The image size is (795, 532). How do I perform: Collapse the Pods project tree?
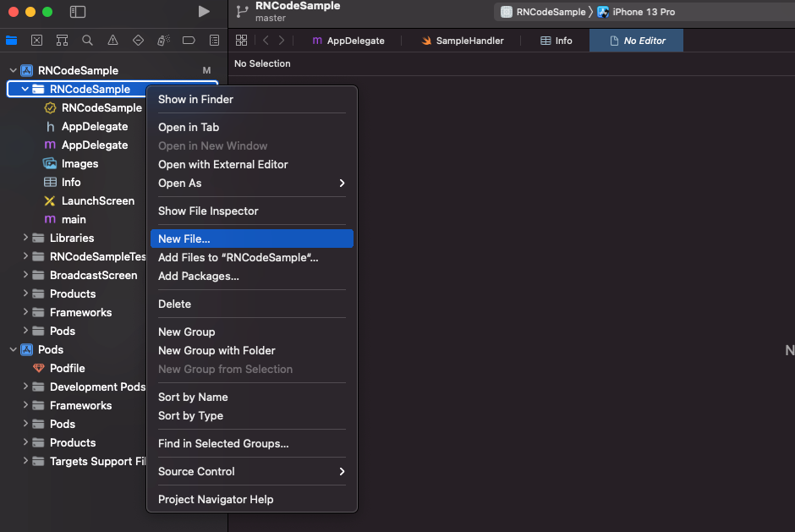[13, 349]
